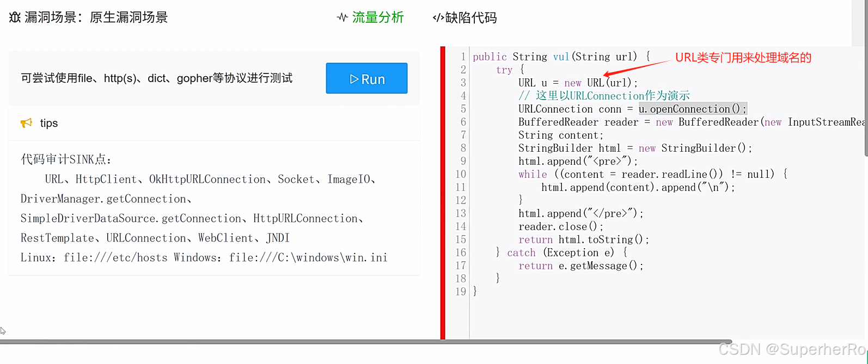Click the megaphone icon next to tips
This screenshot has height=364, width=868.
26,123
